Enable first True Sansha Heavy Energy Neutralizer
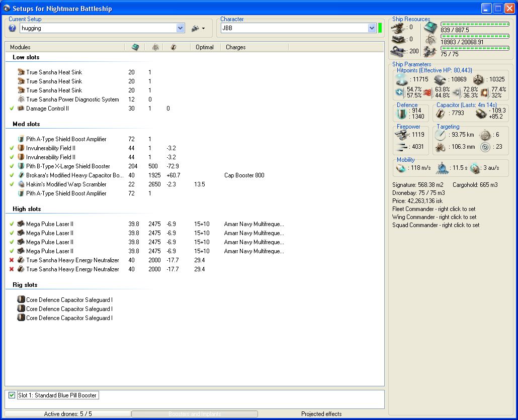The width and height of the screenshot is (518, 420). (x=12, y=260)
